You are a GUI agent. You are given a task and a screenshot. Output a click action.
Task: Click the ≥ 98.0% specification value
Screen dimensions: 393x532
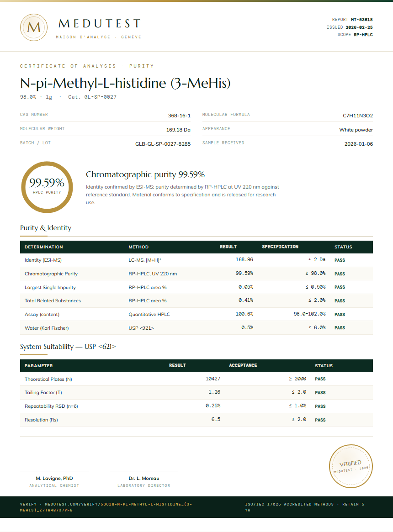(x=316, y=273)
